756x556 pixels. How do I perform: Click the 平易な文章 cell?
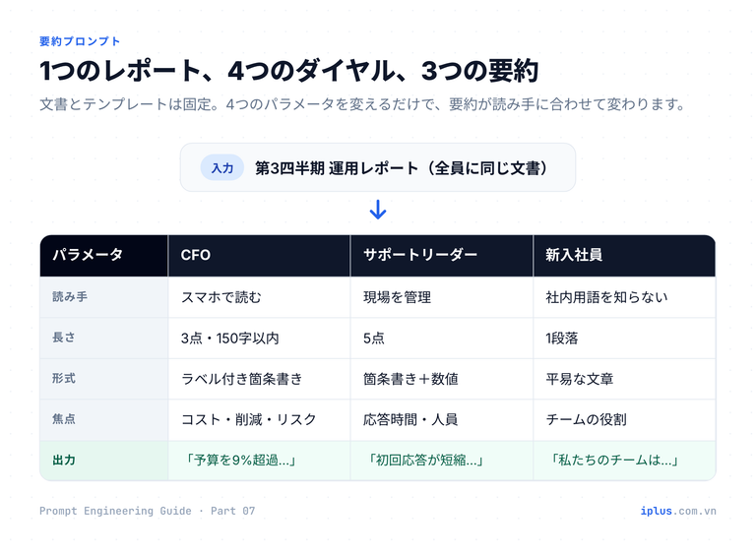(624, 379)
